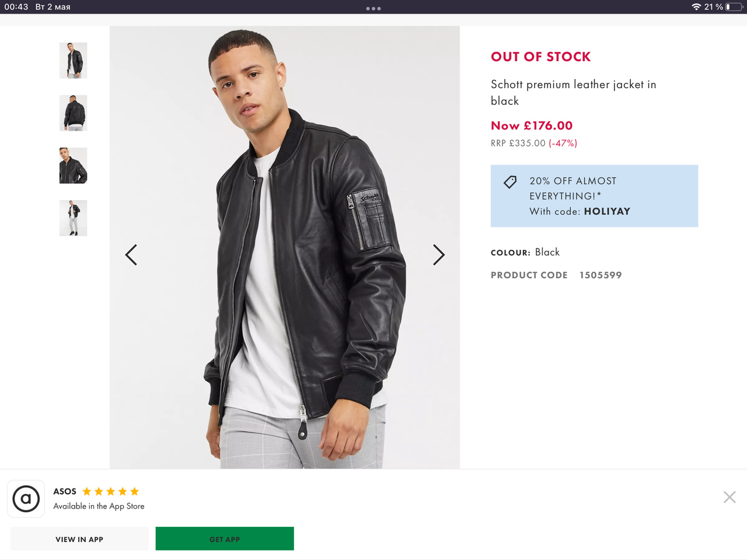
Task: Tap the battery indicator icon
Action: tap(734, 7)
